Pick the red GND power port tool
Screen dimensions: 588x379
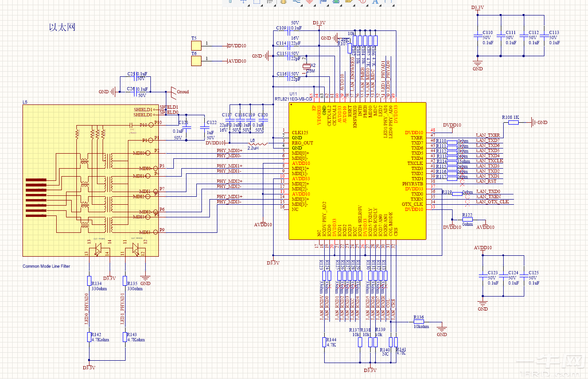tap(309, 1)
